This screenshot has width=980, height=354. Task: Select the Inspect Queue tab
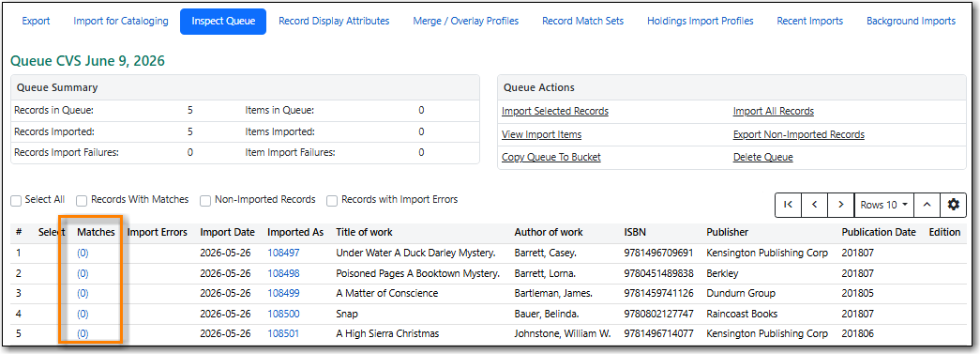pyautogui.click(x=223, y=22)
